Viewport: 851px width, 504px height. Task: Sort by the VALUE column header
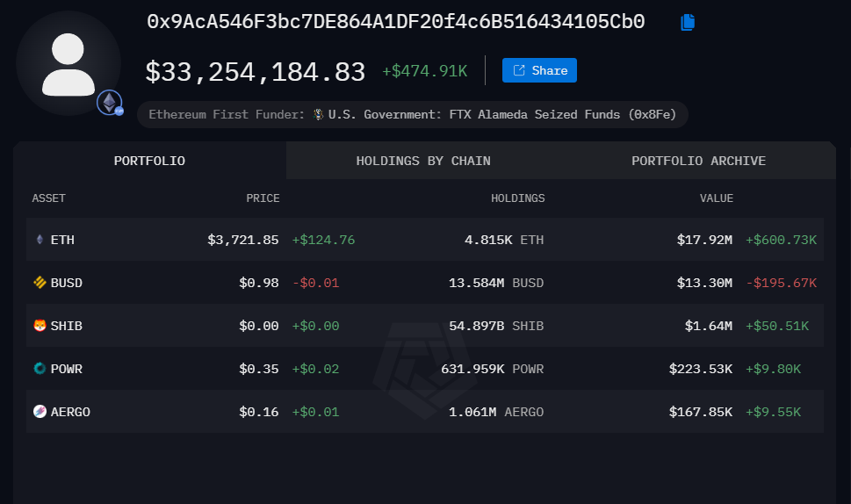click(x=717, y=198)
